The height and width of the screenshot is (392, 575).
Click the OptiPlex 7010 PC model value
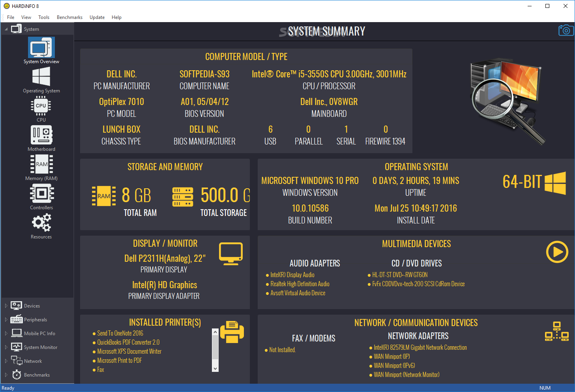pos(122,101)
